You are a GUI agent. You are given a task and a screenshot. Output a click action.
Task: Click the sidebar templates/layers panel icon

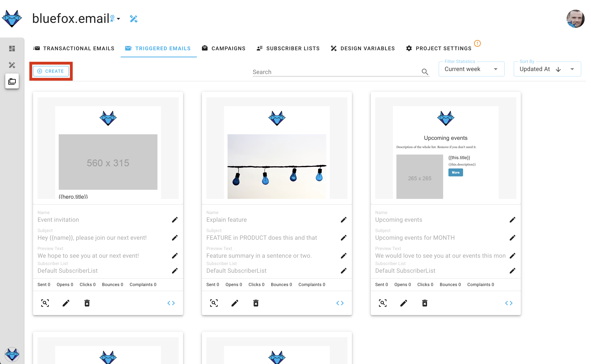point(12,81)
